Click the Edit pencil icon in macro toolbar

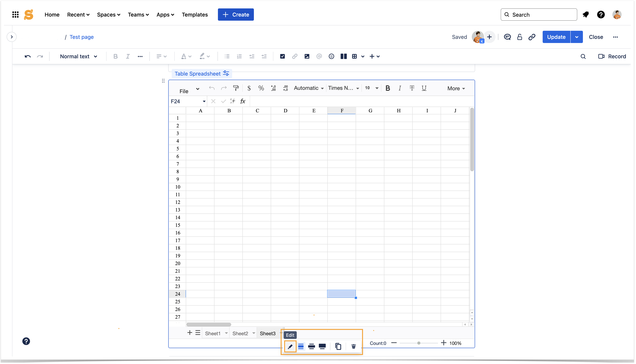pos(290,347)
